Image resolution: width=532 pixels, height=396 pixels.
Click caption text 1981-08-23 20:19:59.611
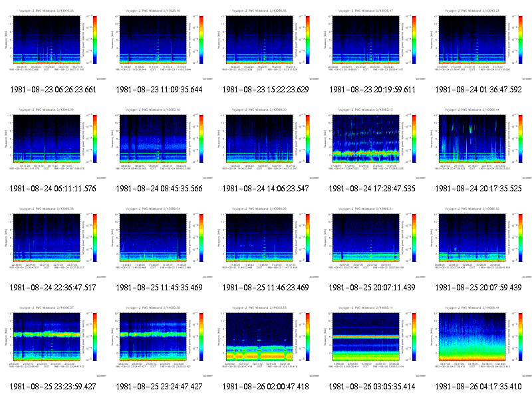[372, 90]
